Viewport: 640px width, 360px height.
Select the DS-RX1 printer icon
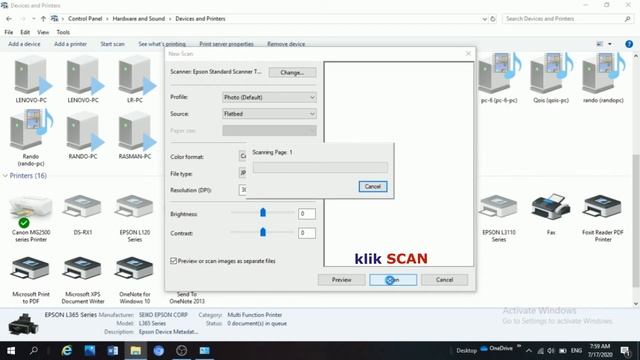(83, 215)
